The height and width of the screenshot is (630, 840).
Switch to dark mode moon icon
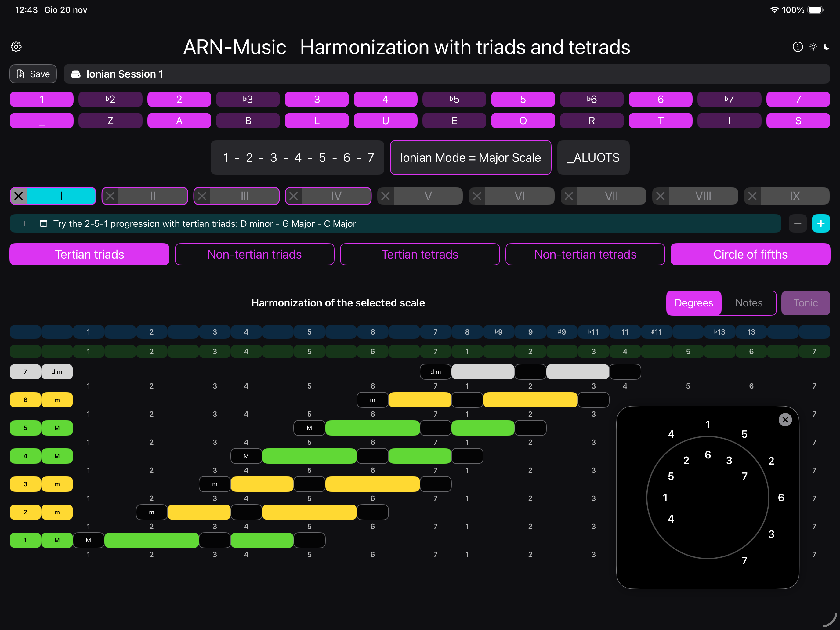(x=826, y=47)
